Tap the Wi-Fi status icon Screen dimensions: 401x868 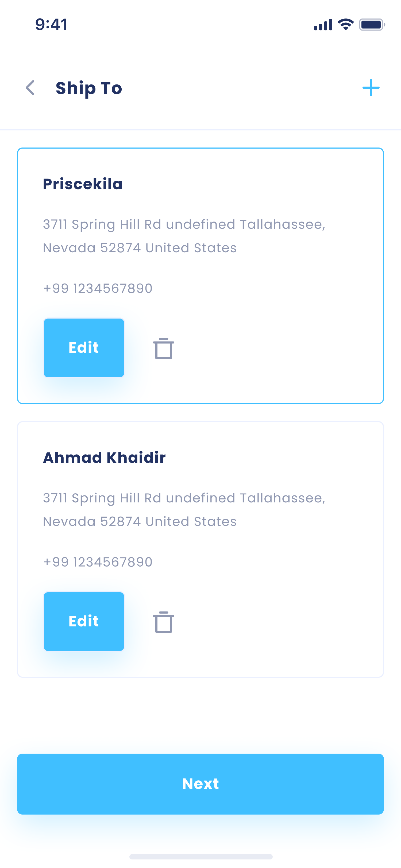click(x=345, y=25)
